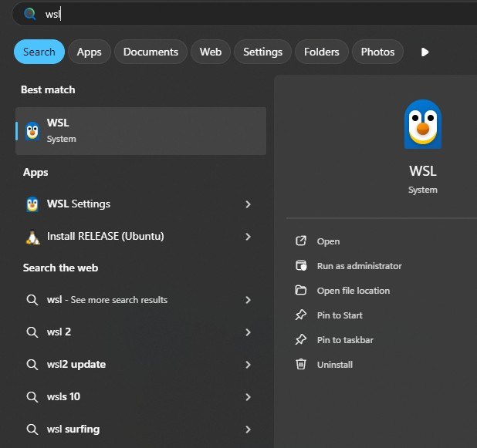The width and height of the screenshot is (477, 448).
Task: Click magnifier icon beside 'wsl surfing' suggestion
Action: [32, 429]
